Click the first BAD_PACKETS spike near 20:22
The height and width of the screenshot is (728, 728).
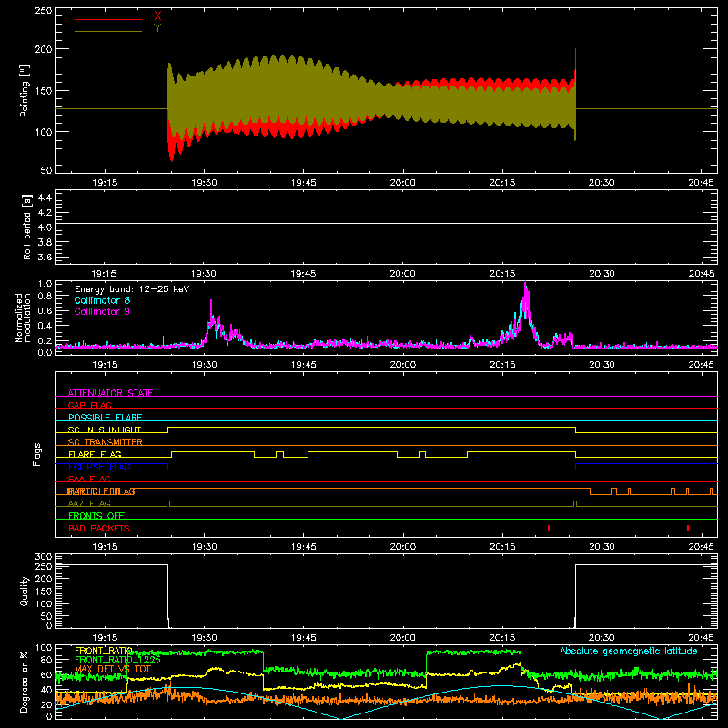(549, 528)
